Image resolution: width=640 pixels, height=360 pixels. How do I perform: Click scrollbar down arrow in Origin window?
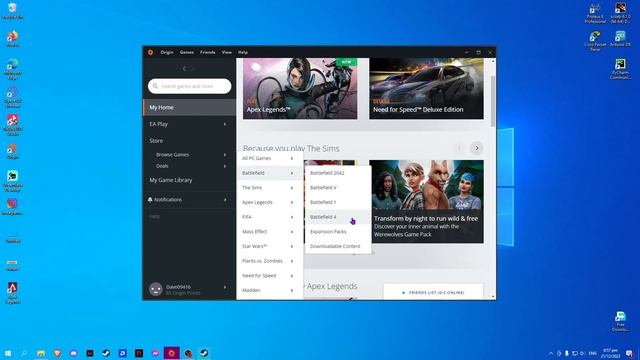tap(493, 297)
